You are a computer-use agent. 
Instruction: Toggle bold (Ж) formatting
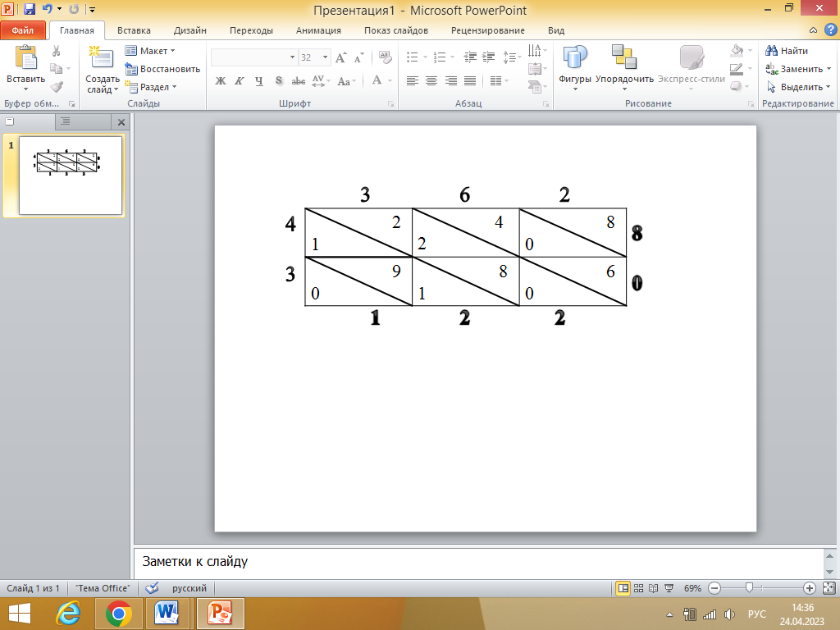[220, 81]
